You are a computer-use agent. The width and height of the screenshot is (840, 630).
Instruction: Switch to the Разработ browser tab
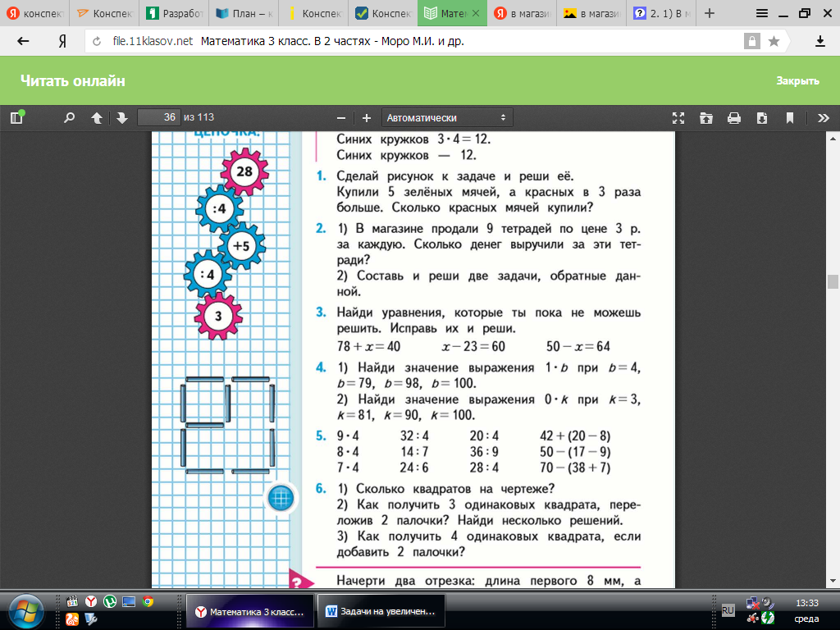[x=176, y=14]
